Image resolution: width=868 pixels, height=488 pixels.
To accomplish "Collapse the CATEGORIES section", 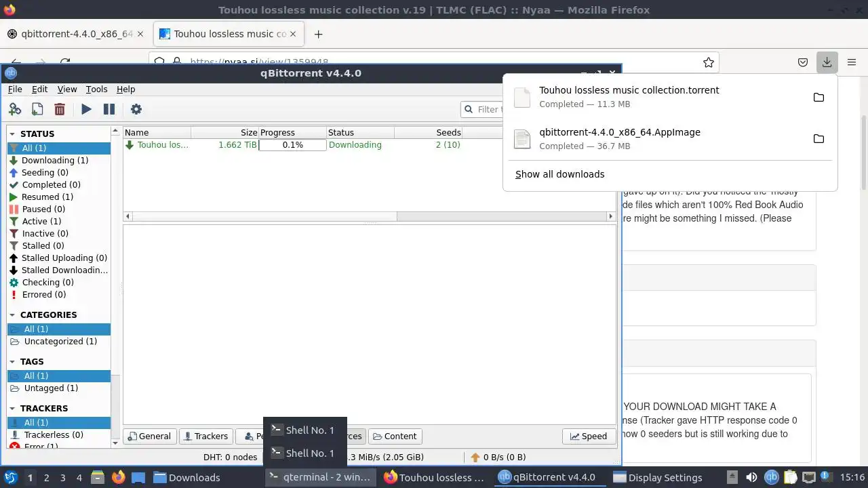I will (x=12, y=315).
